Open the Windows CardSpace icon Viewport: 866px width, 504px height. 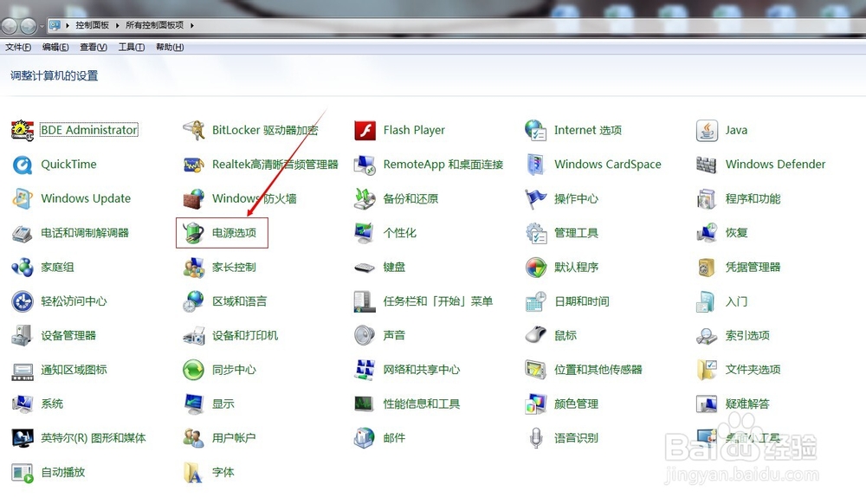pyautogui.click(x=536, y=165)
